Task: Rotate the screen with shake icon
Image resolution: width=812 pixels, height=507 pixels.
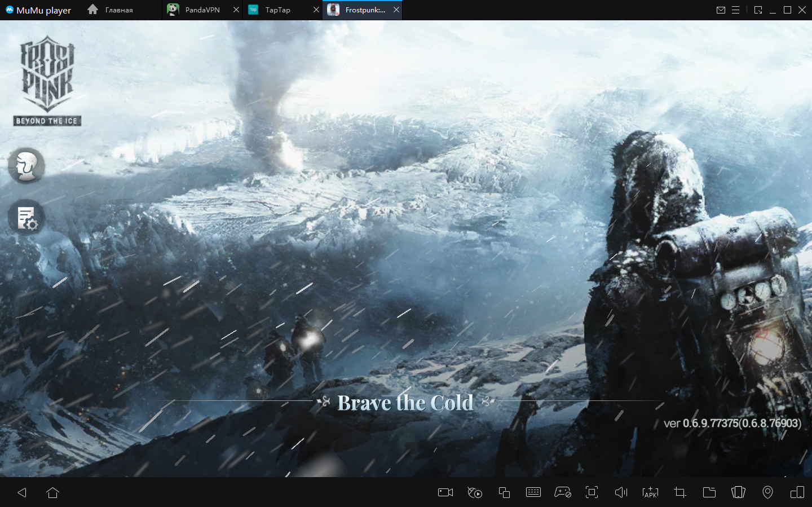Action: 738,492
